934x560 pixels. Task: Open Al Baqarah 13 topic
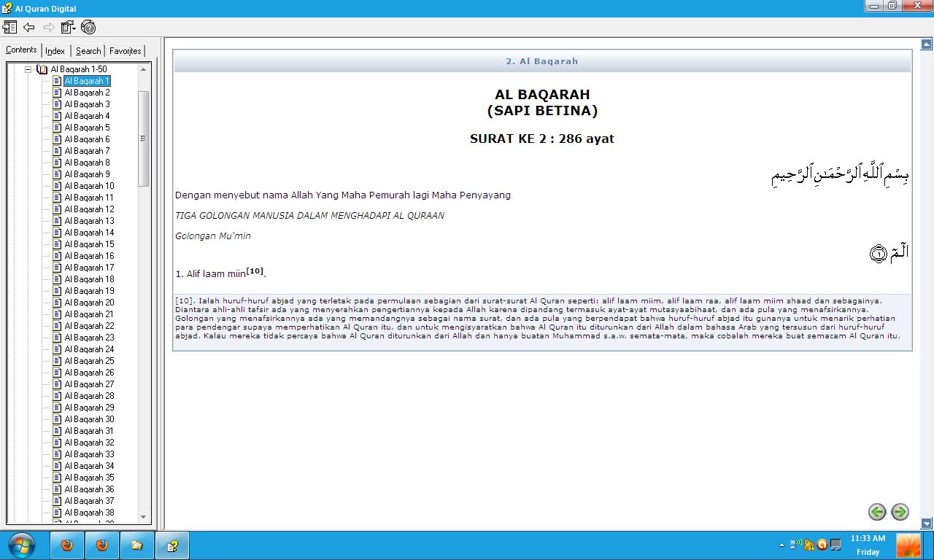click(89, 221)
